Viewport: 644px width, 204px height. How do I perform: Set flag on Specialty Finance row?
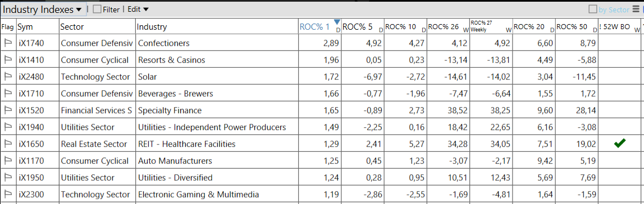point(8,110)
